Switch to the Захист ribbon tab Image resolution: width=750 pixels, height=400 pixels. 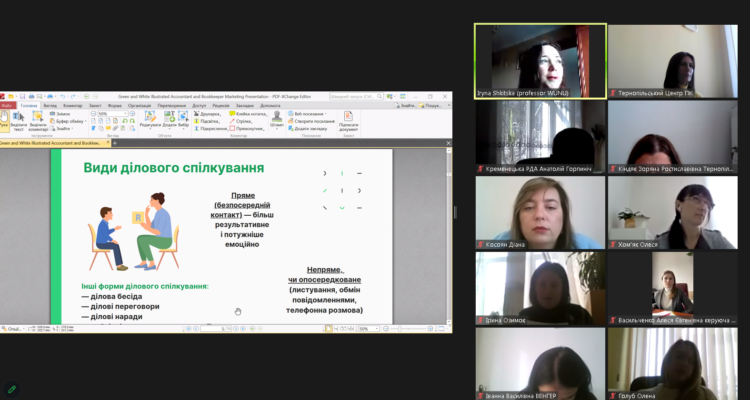point(95,105)
